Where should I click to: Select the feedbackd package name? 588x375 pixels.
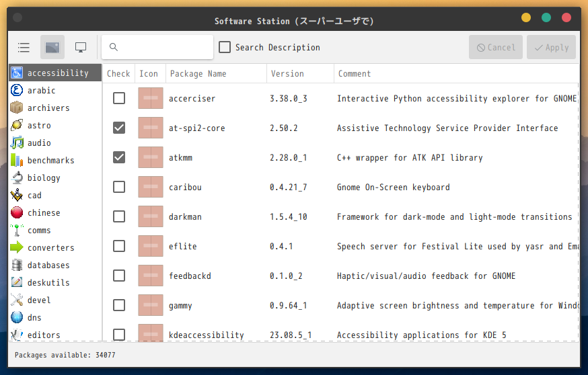[x=190, y=276]
